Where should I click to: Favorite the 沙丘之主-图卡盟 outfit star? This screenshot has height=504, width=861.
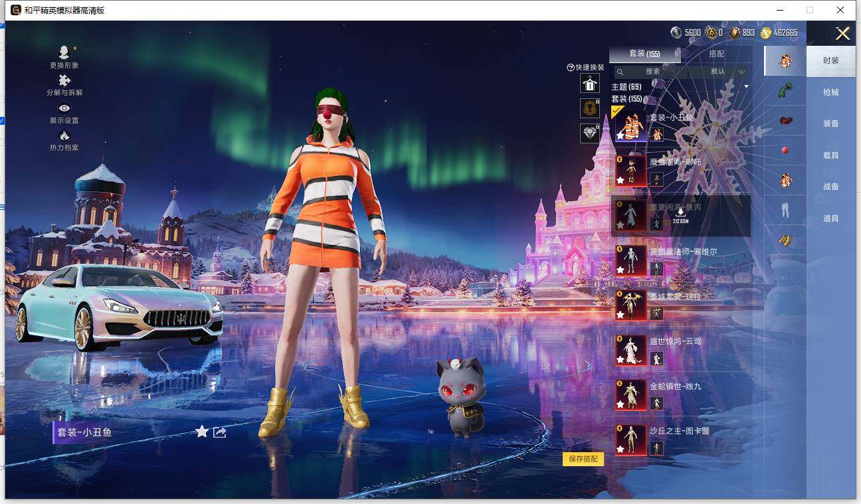(x=621, y=450)
